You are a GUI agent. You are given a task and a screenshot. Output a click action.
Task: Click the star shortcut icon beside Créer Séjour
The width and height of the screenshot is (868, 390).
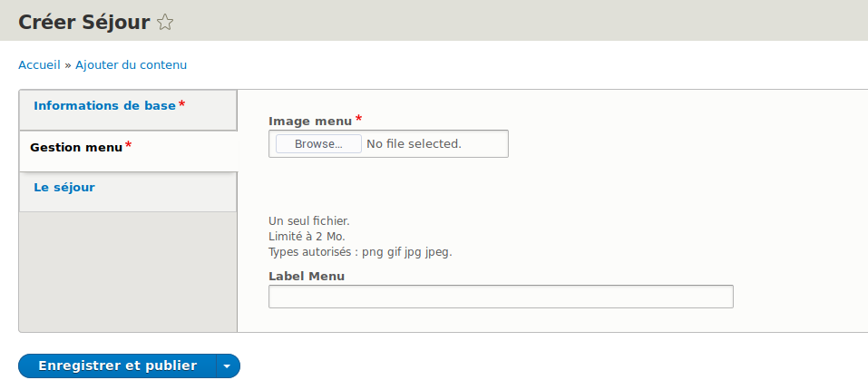point(165,23)
